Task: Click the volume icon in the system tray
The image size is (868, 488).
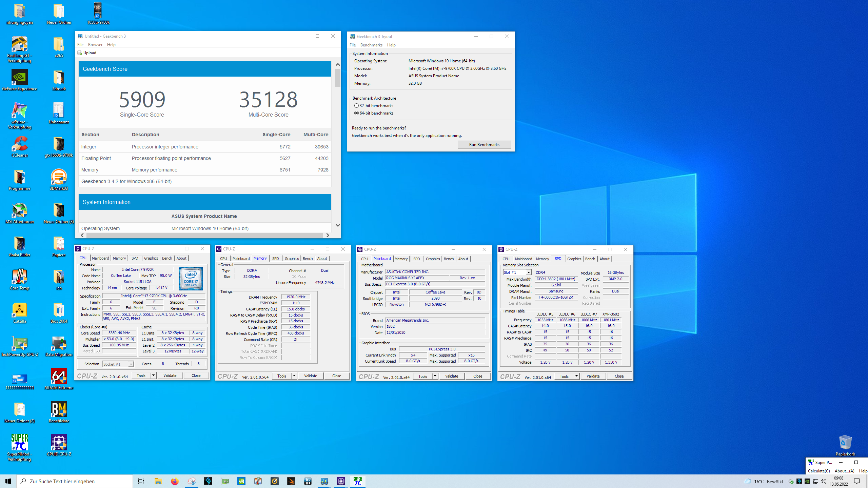Action: click(x=824, y=481)
